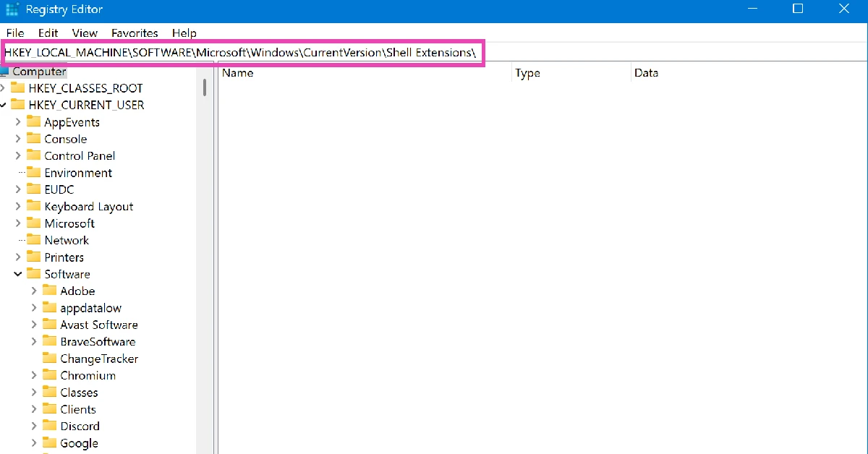Select the Control Panel folder icon
The image size is (868, 454).
[34, 155]
